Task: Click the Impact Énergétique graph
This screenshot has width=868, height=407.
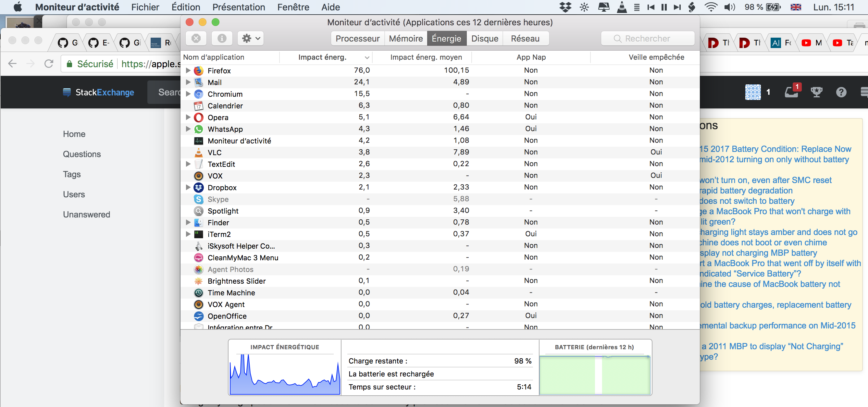Action: (285, 374)
